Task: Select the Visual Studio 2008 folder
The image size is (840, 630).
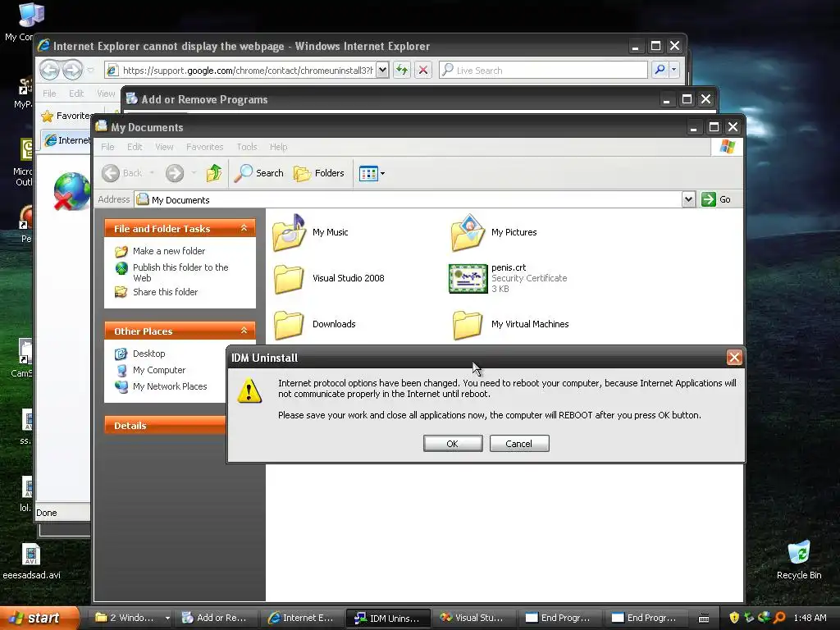Action: point(329,279)
